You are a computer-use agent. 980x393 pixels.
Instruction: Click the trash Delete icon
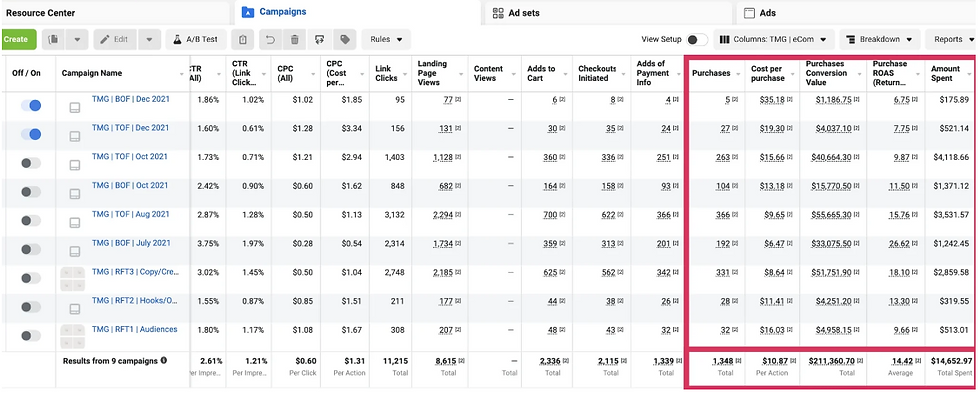(x=294, y=39)
